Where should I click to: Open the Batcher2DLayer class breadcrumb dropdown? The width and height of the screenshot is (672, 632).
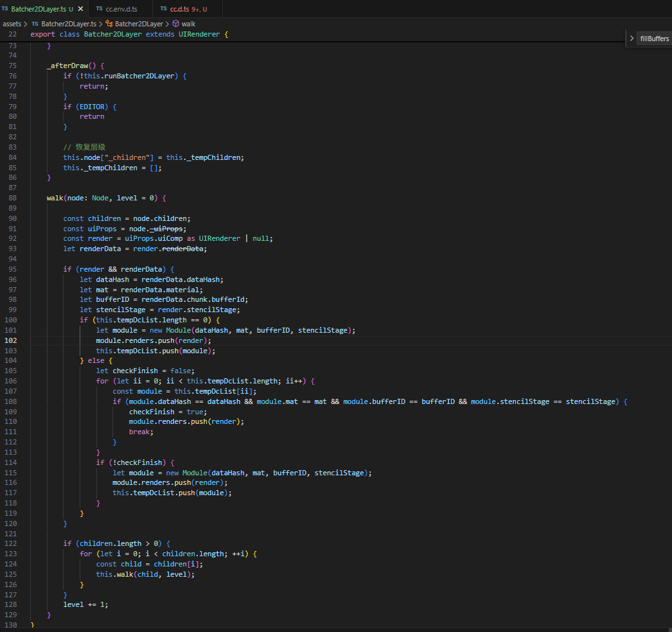tap(139, 24)
